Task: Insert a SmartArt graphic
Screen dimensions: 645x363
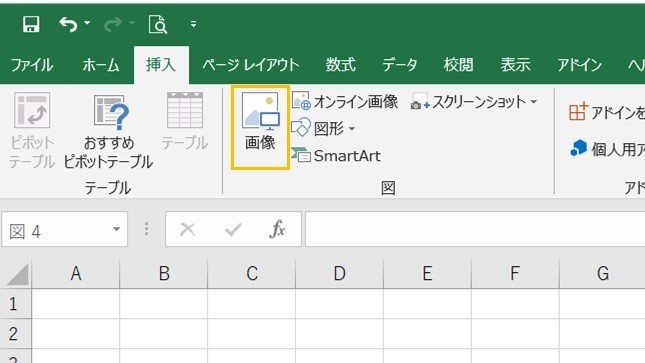Action: click(x=336, y=156)
